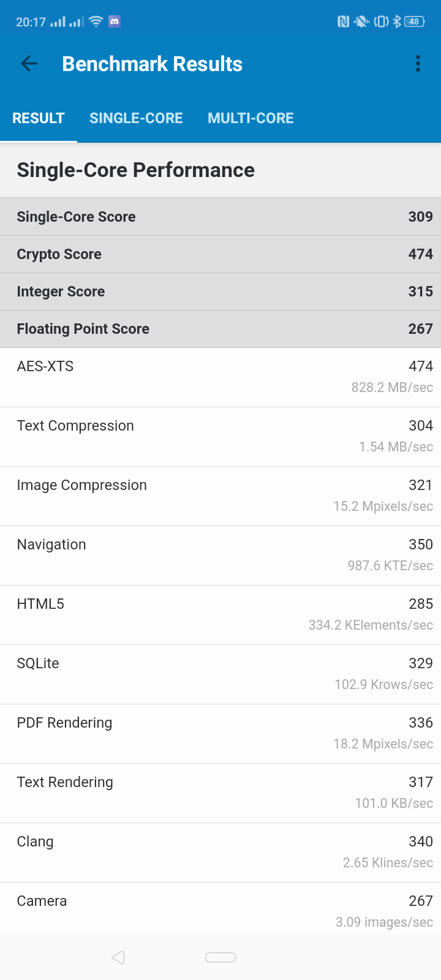This screenshot has width=441, height=980.
Task: Switch to the SINGLE-CORE tab
Action: [x=136, y=118]
